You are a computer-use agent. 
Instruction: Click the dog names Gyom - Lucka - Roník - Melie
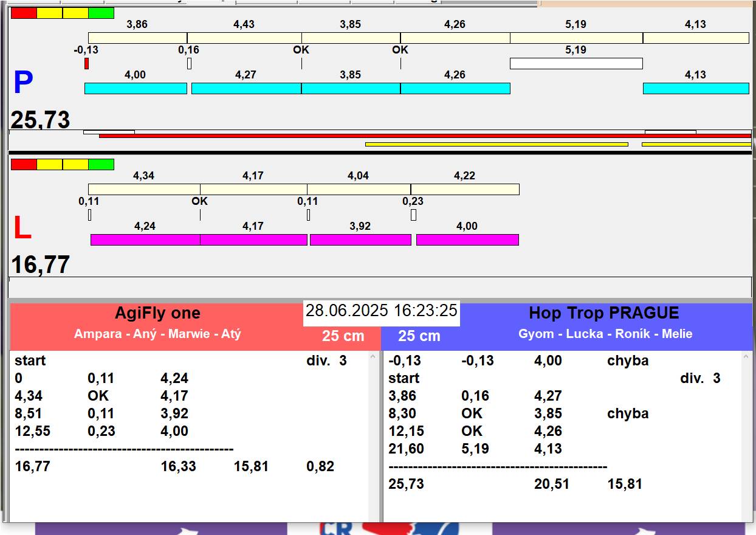coord(605,334)
